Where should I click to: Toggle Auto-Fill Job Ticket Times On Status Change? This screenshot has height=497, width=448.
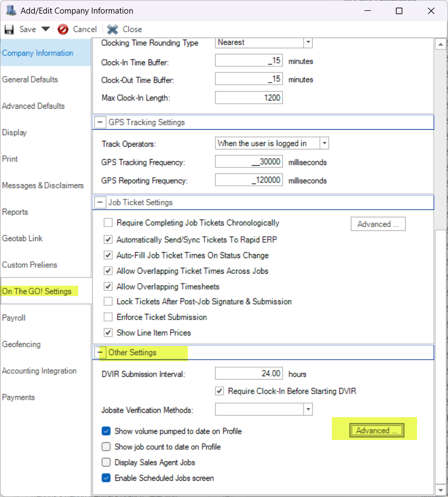click(x=108, y=255)
